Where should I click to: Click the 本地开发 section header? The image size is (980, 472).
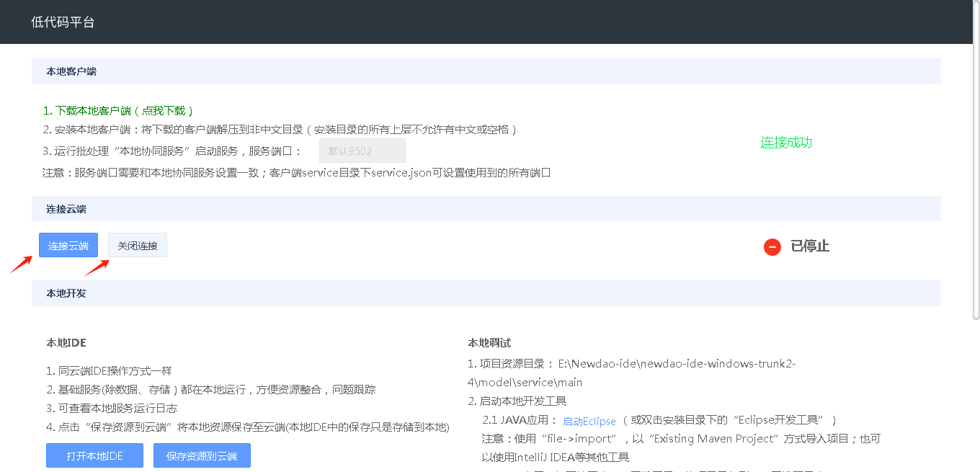(486, 293)
